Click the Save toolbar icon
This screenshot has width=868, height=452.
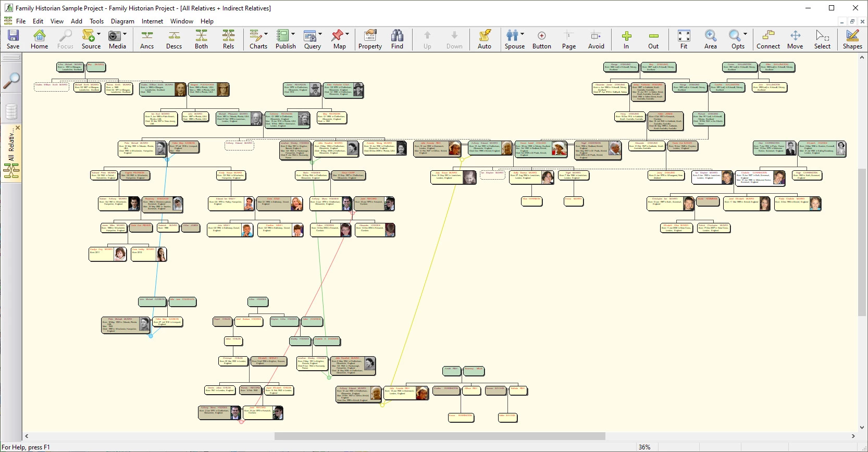click(13, 39)
